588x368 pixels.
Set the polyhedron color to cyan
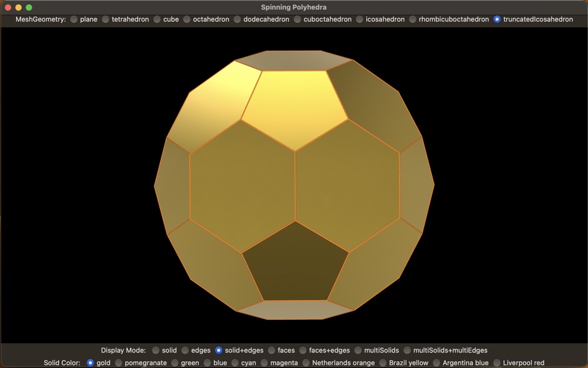234,362
